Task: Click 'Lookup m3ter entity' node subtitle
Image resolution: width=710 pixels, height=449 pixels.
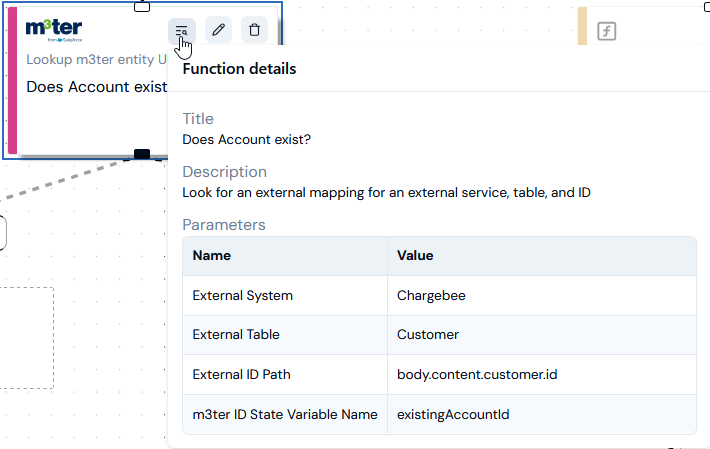Action: click(x=96, y=59)
